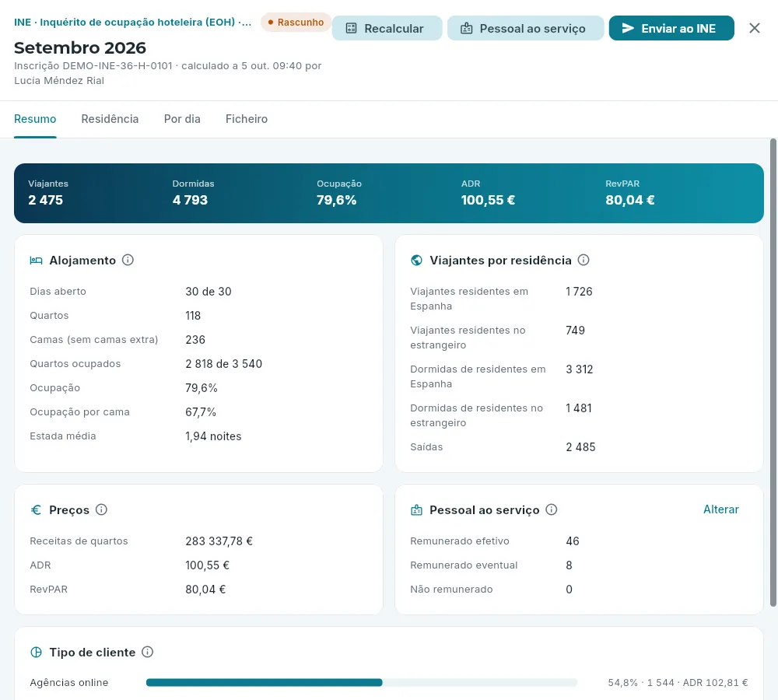The height and width of the screenshot is (700, 778).
Task: Click the Alterar link
Action: pos(721,509)
